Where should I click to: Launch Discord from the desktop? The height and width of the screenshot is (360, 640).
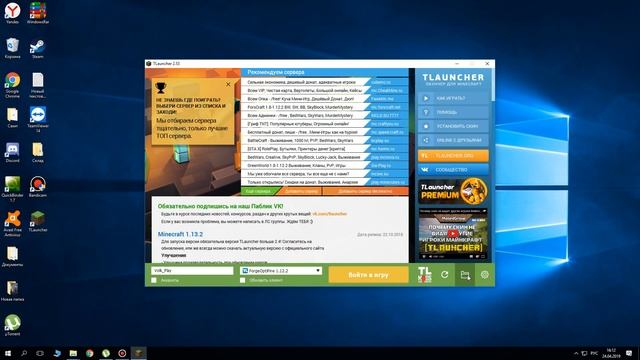(12, 152)
